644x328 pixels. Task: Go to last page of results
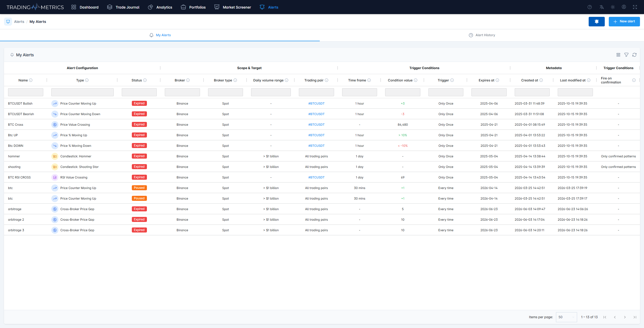click(x=635, y=317)
